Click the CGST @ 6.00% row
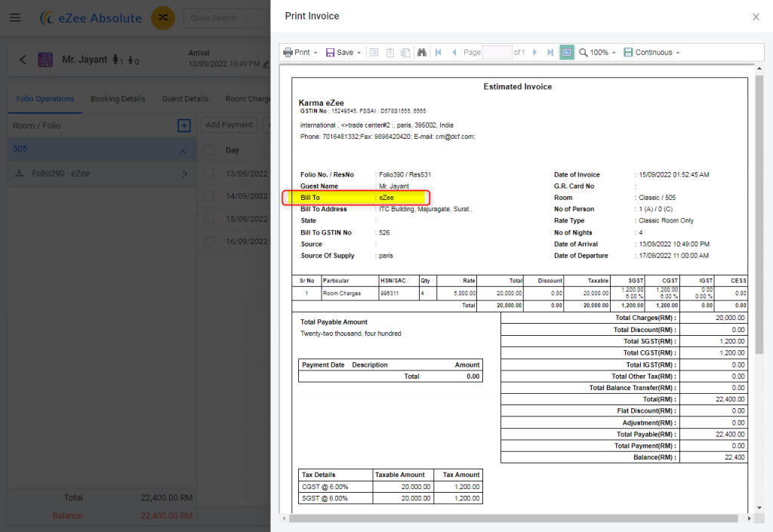 (390, 487)
